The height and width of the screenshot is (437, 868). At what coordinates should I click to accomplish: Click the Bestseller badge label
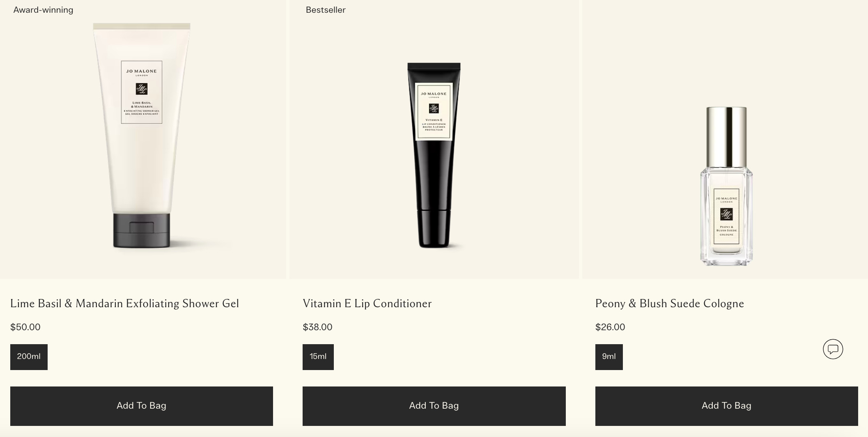coord(326,10)
